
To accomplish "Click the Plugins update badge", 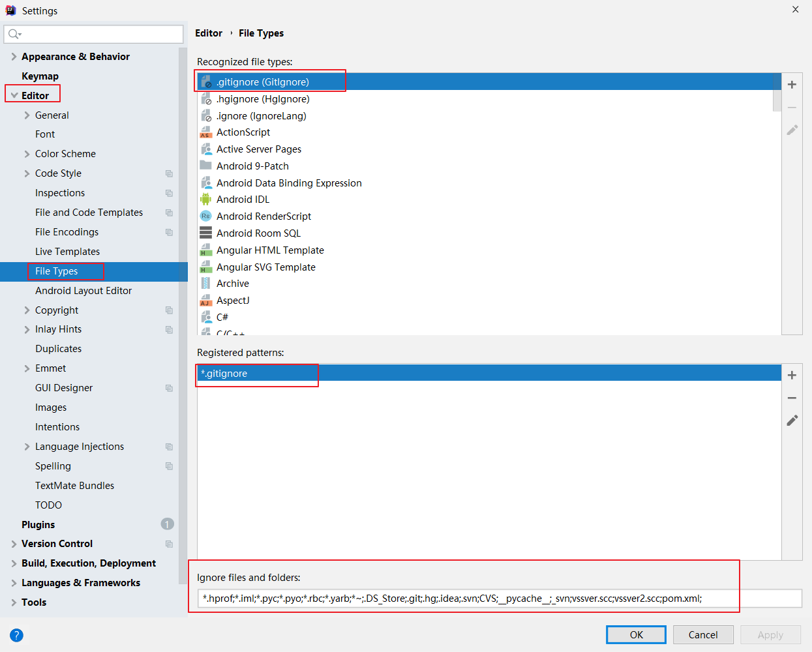I will (x=167, y=524).
